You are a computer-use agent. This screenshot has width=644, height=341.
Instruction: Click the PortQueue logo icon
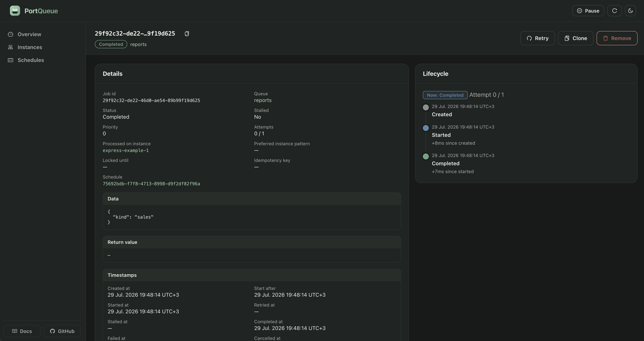(x=15, y=11)
